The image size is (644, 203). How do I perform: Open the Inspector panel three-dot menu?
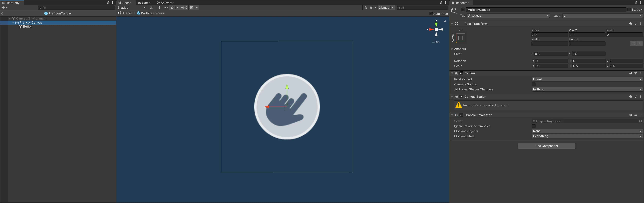641,3
